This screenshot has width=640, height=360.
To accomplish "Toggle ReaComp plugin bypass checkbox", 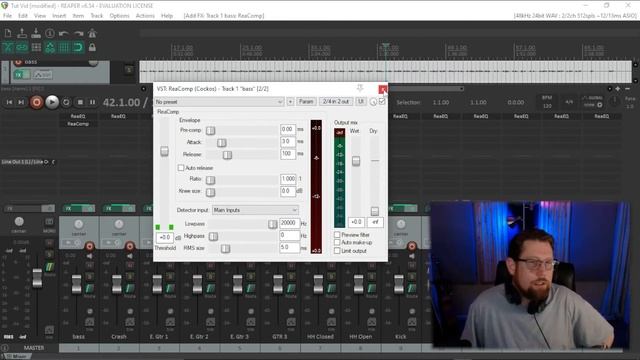I will [x=382, y=101].
